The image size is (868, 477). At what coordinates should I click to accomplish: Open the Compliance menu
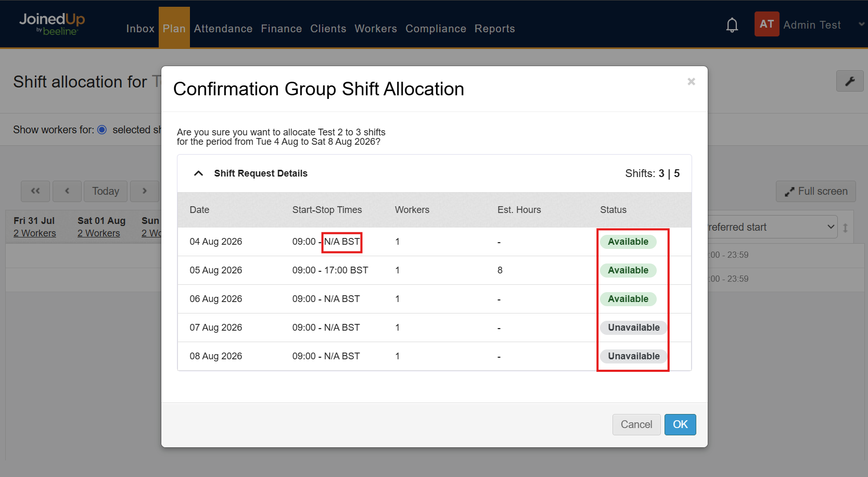click(x=436, y=29)
